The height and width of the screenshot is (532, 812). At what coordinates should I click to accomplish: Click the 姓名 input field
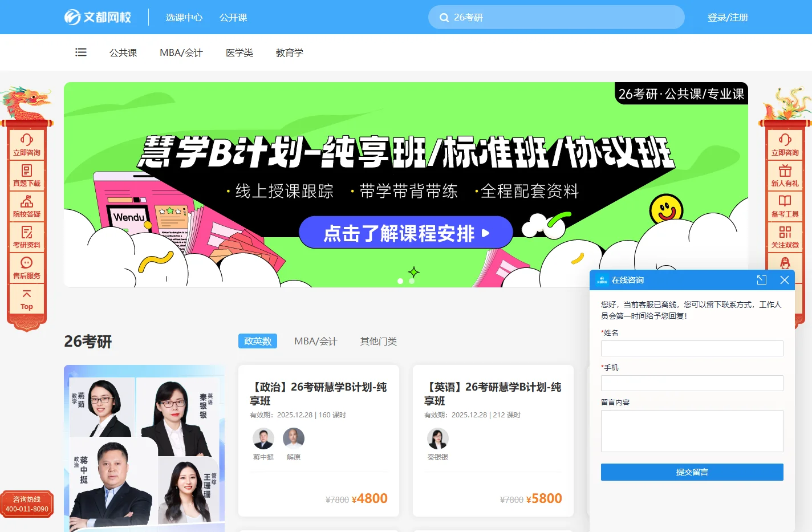692,348
